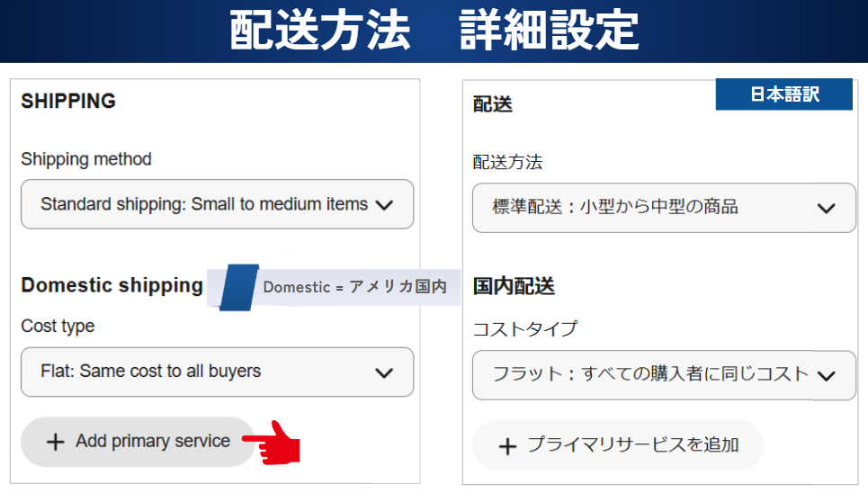Click the plus icon beside Add primary service
The width and height of the screenshot is (868, 502).
coord(56,442)
